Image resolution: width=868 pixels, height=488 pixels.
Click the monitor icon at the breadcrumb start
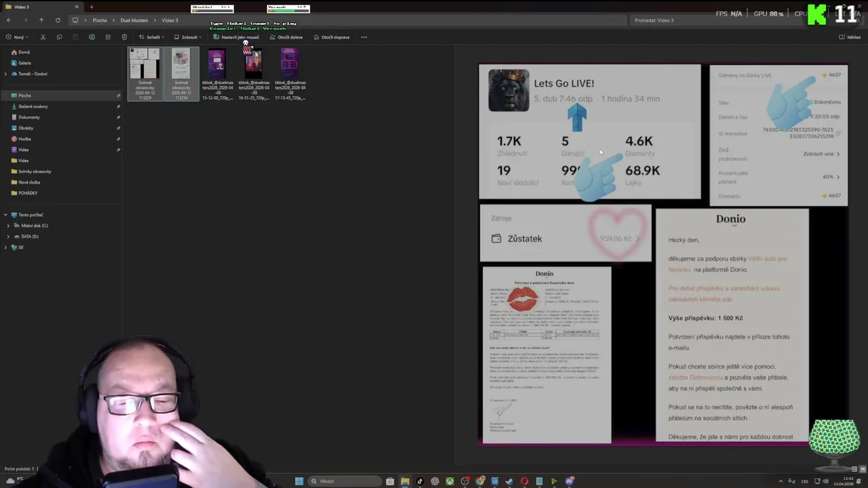point(75,20)
